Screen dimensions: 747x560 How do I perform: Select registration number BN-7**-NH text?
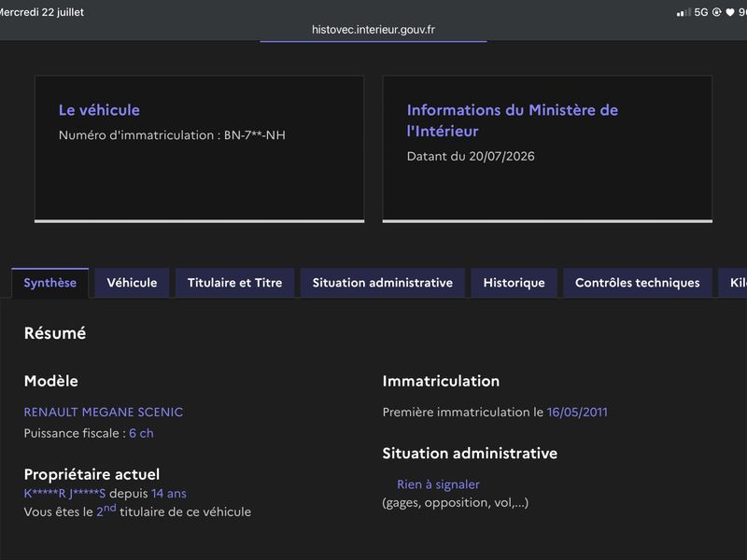tap(255, 135)
